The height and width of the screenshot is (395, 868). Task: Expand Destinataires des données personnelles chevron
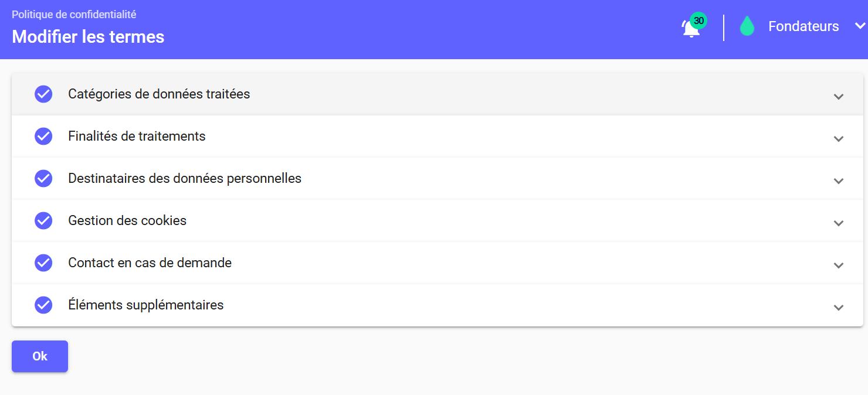coord(839,181)
